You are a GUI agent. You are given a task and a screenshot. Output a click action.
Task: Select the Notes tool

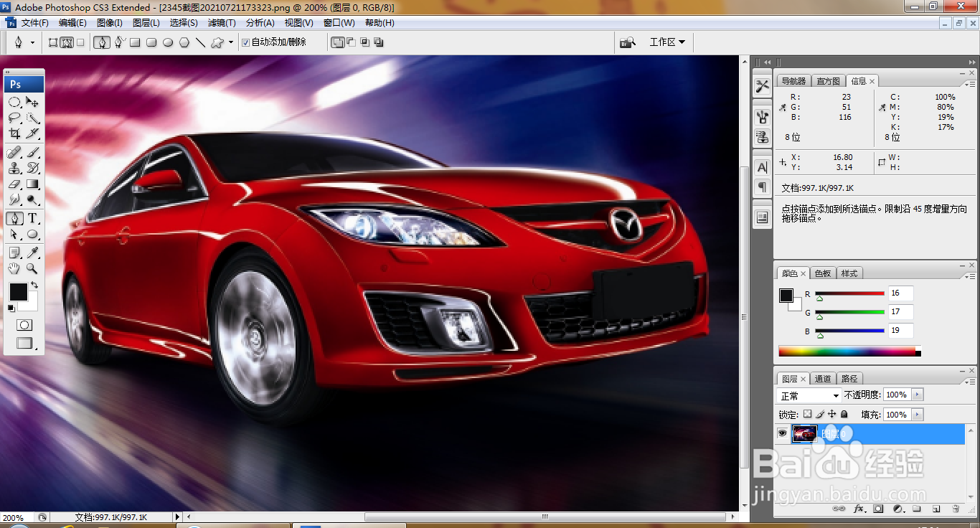click(14, 253)
